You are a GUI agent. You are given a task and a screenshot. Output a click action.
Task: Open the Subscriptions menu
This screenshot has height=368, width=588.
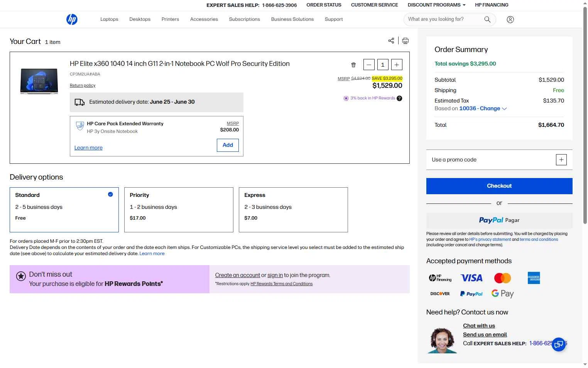[x=245, y=19]
